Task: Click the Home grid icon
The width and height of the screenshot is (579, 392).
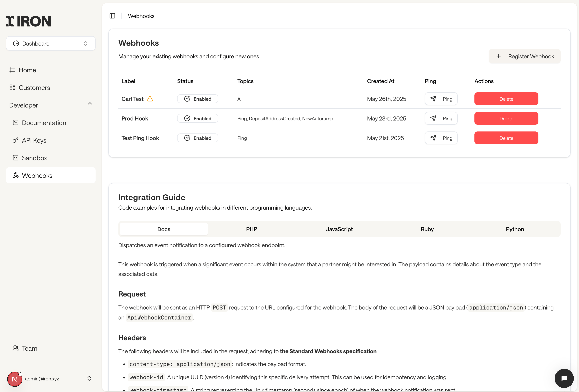Action: pyautogui.click(x=12, y=70)
